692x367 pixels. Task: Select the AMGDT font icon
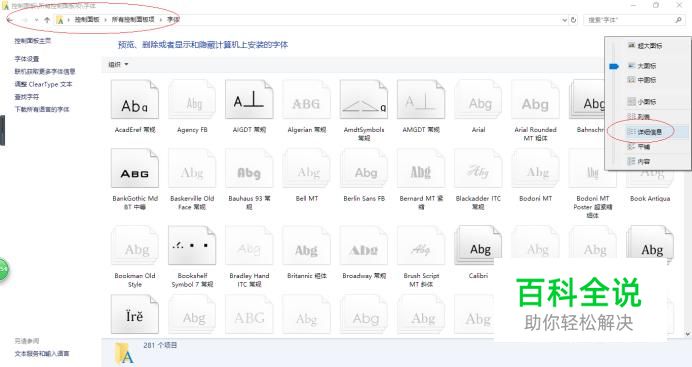[421, 100]
